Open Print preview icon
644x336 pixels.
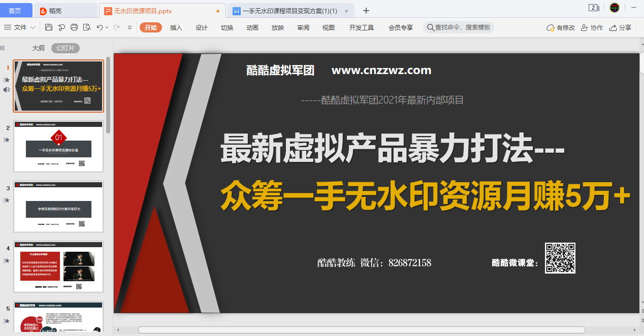tap(86, 27)
